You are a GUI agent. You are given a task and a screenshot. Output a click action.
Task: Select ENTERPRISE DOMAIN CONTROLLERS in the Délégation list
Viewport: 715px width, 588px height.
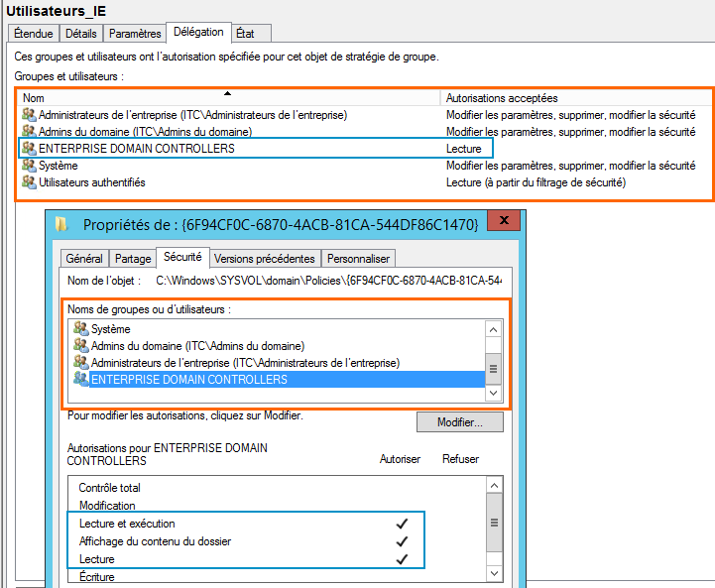(365, 149)
